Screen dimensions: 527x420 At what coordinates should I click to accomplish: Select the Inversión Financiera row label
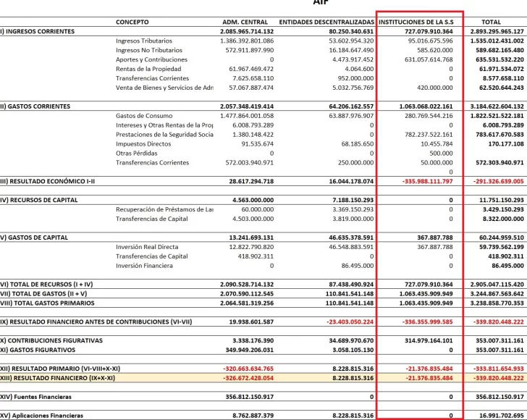tap(144, 266)
